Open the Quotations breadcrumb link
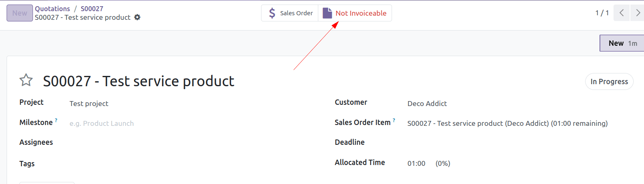644x184 pixels. (52, 9)
